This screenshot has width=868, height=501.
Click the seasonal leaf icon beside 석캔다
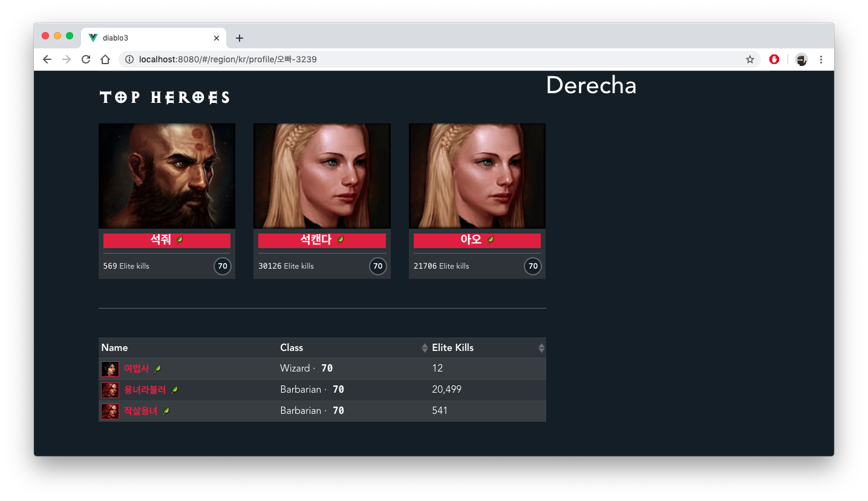pyautogui.click(x=341, y=240)
